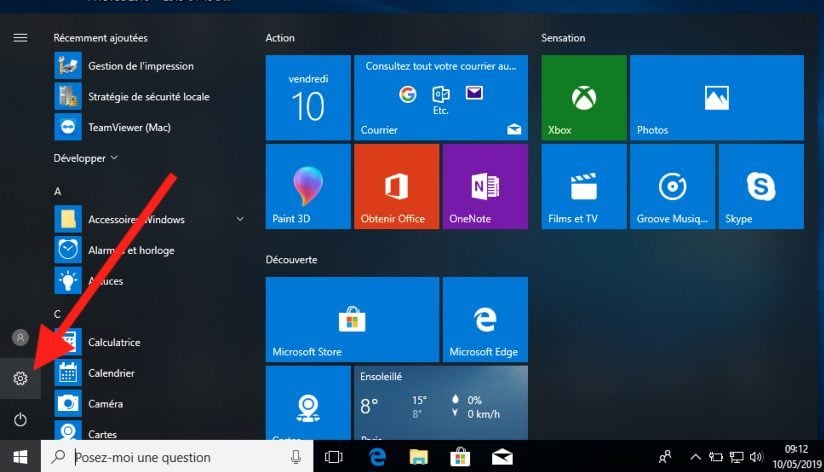This screenshot has height=472, width=824.
Task: Open the Photos tile
Action: [x=717, y=98]
